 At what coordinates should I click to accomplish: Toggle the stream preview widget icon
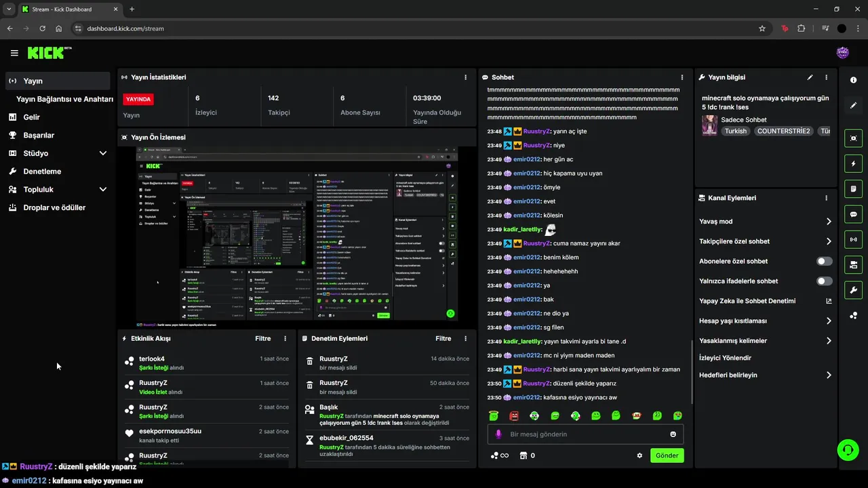[x=853, y=138]
